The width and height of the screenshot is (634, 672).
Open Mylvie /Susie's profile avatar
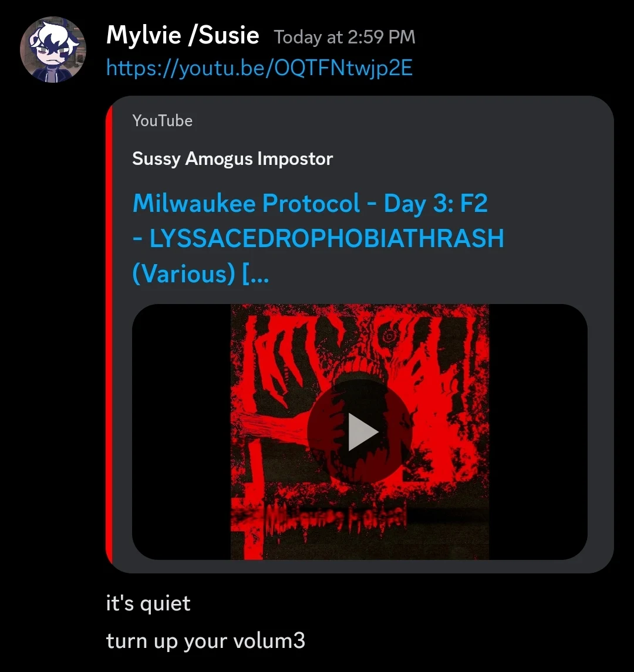[53, 50]
